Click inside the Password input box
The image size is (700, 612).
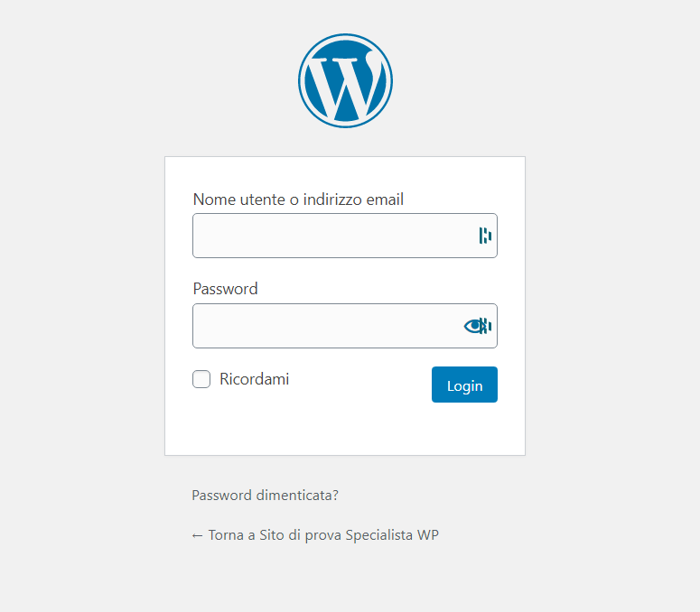pyautogui.click(x=325, y=326)
